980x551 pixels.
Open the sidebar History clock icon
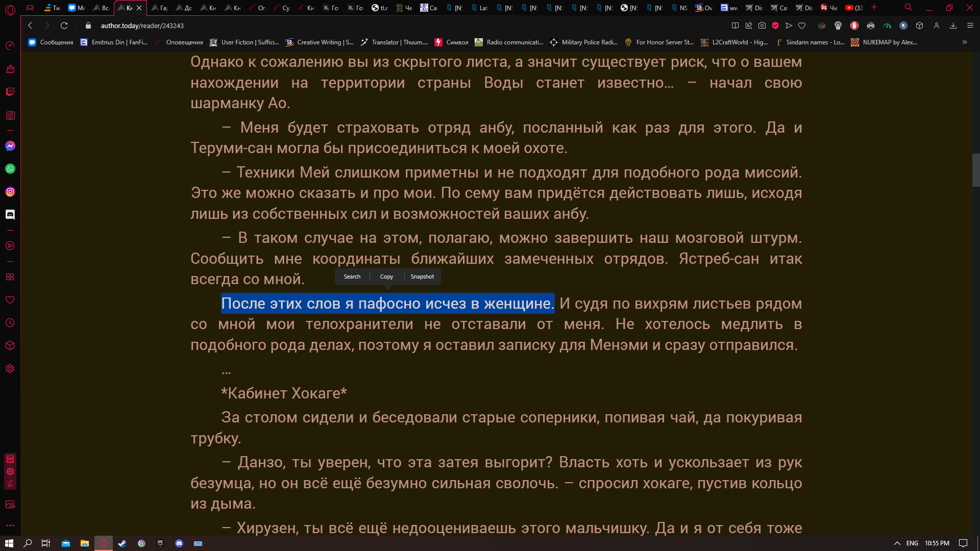[x=10, y=323]
